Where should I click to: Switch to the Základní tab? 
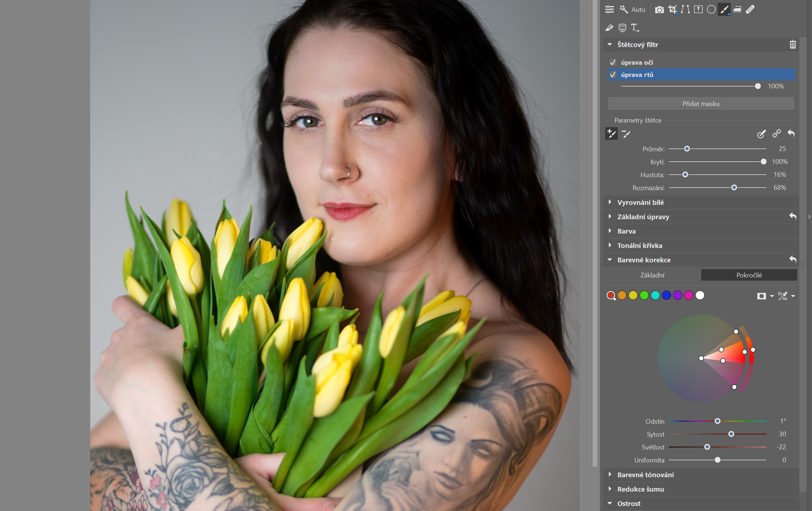652,275
